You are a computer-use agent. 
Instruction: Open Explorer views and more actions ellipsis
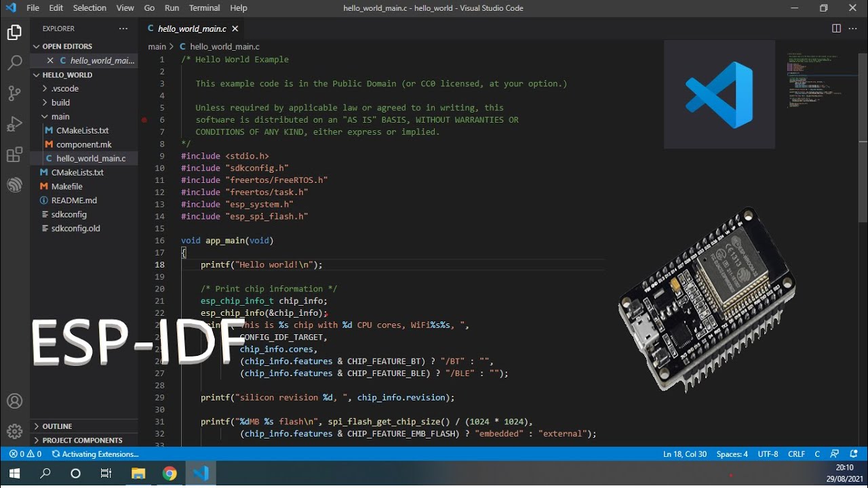(x=123, y=28)
